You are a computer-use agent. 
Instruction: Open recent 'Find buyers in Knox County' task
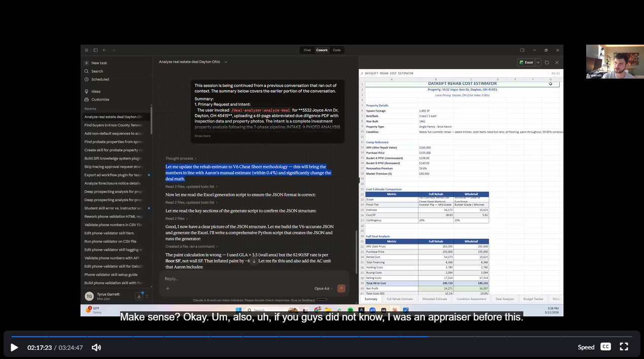point(113,125)
